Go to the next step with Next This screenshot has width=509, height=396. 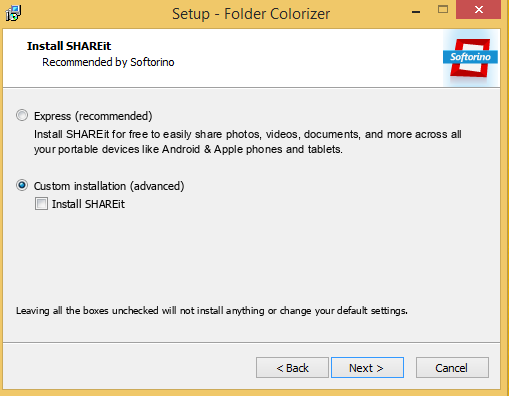pos(367,368)
